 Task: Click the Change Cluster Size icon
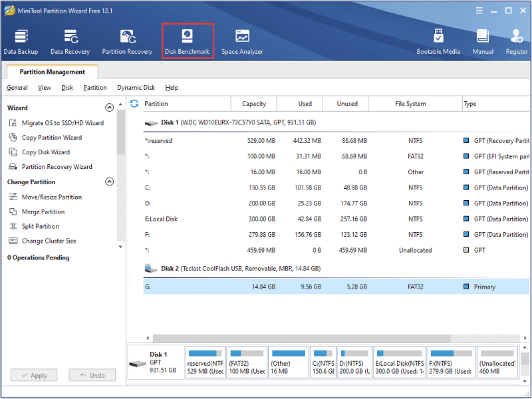13,241
